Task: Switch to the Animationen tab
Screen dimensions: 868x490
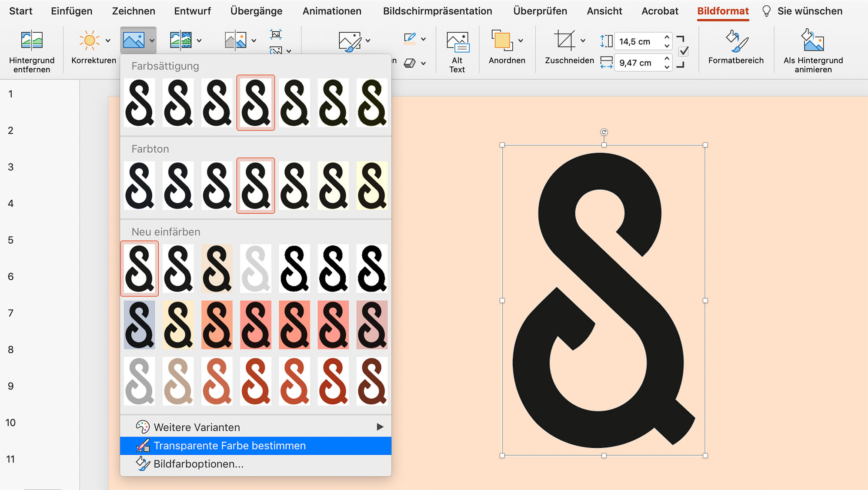Action: 332,11
